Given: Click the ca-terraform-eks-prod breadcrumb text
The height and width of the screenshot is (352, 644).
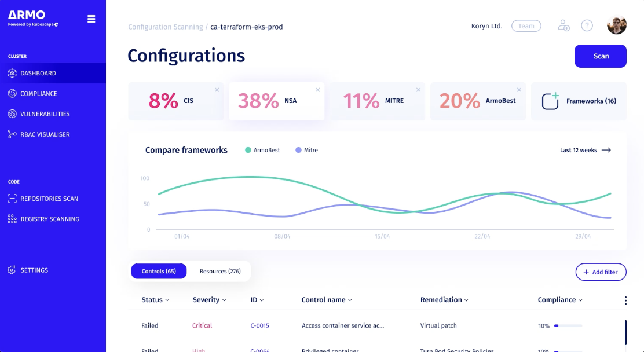Looking at the screenshot, I should (x=247, y=27).
